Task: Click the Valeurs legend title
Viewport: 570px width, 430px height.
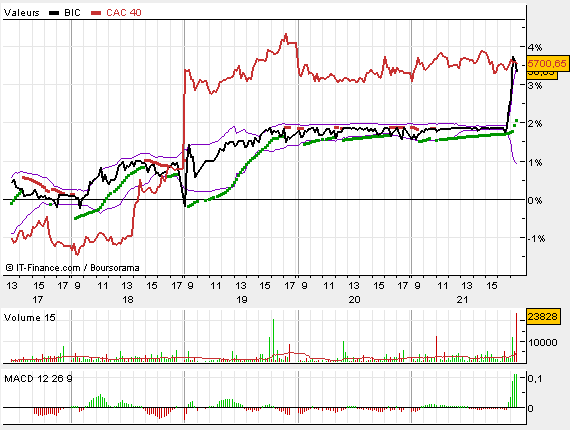Action: pos(21,13)
